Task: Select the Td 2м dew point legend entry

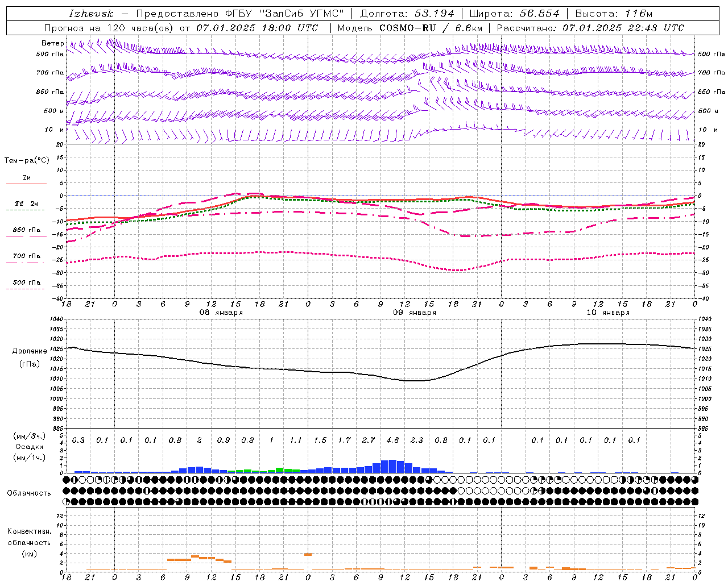Action: [x=26, y=203]
